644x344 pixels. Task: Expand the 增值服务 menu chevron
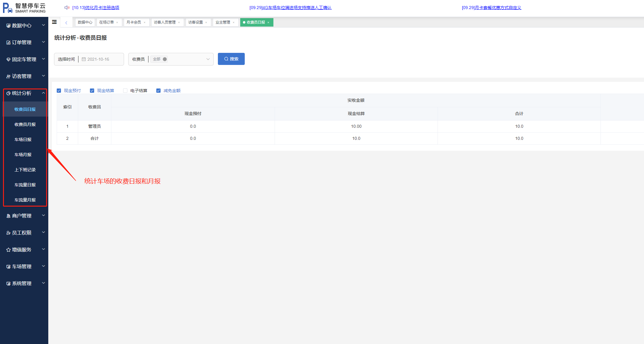(x=43, y=249)
